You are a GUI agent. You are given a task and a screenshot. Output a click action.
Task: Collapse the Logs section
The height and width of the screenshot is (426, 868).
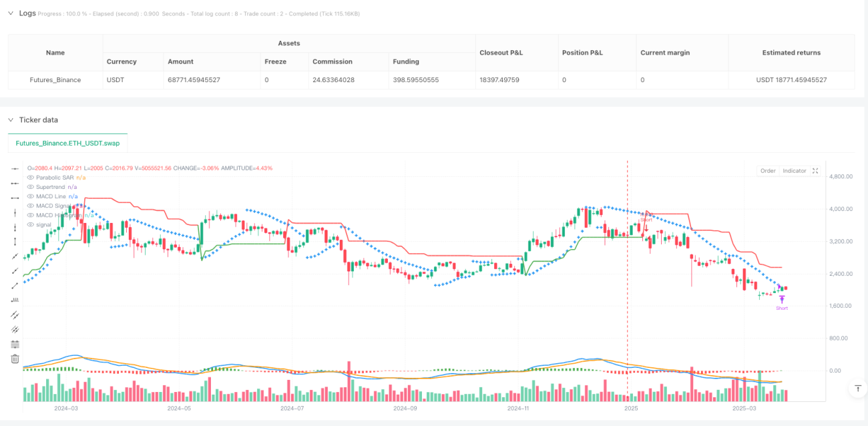pyautogui.click(x=11, y=13)
